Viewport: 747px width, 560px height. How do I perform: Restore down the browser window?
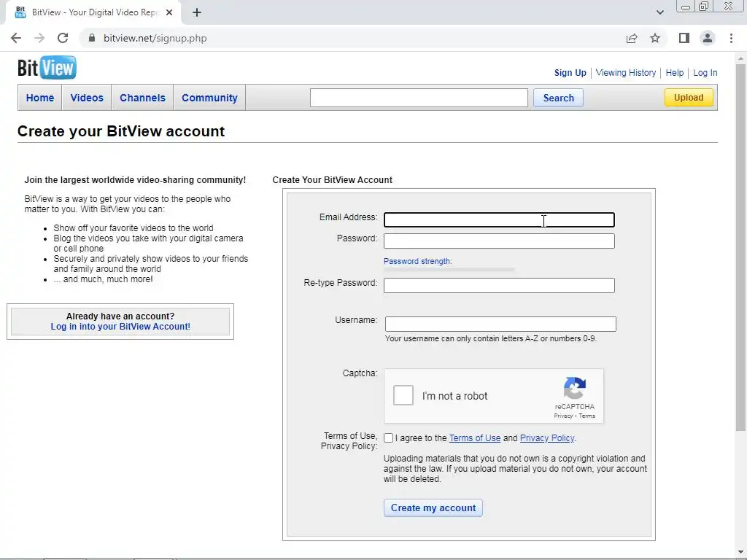[x=704, y=6]
